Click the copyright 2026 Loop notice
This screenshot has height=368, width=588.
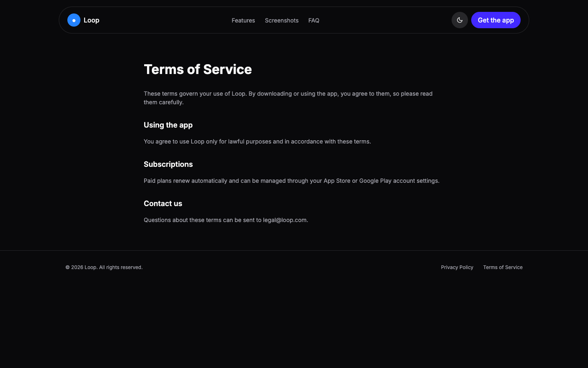(104, 267)
